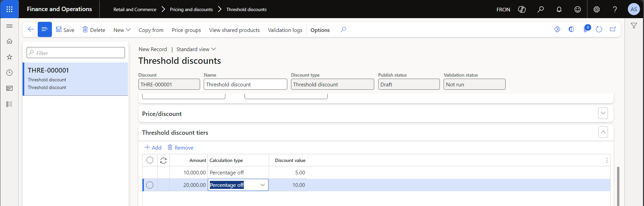Open the Favorites star in sidebar
The width and height of the screenshot is (644, 206).
(9, 57)
